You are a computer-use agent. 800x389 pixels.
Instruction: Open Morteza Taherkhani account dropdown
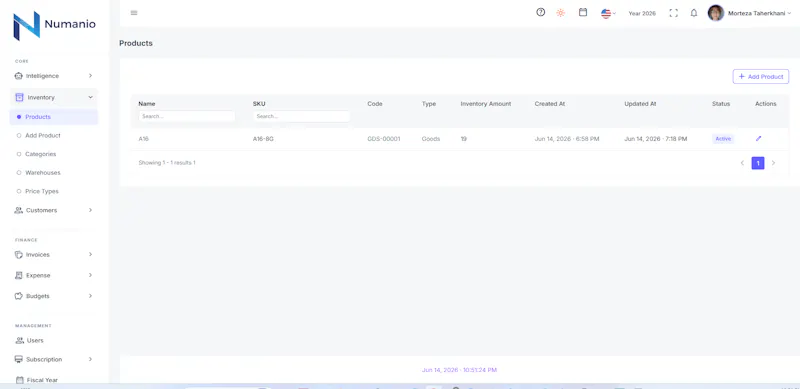[x=759, y=13]
